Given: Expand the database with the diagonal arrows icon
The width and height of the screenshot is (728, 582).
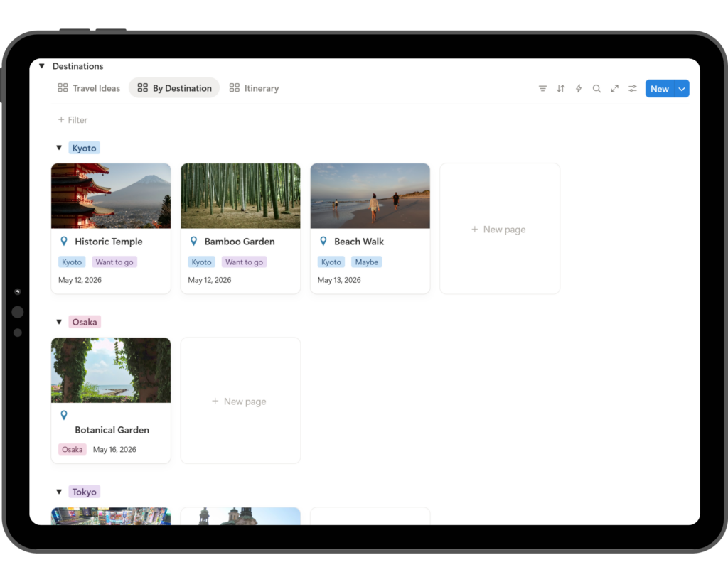Looking at the screenshot, I should [614, 88].
